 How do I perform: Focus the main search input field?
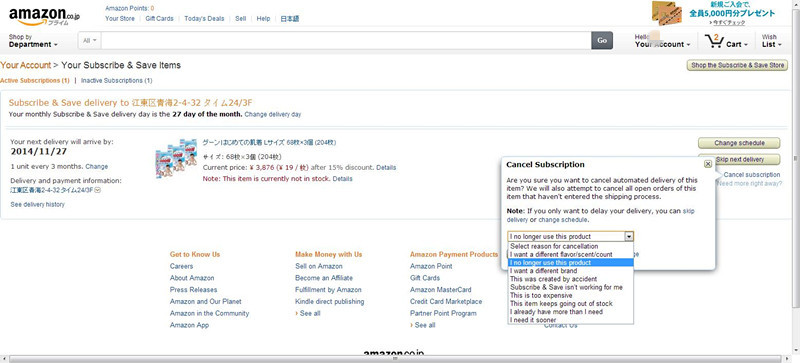click(x=346, y=40)
